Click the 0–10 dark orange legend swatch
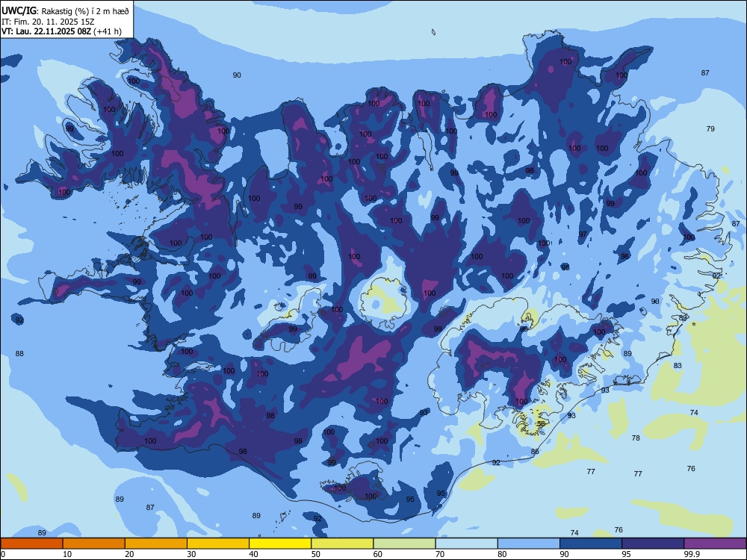This screenshot has height=560, width=747. [x=31, y=544]
